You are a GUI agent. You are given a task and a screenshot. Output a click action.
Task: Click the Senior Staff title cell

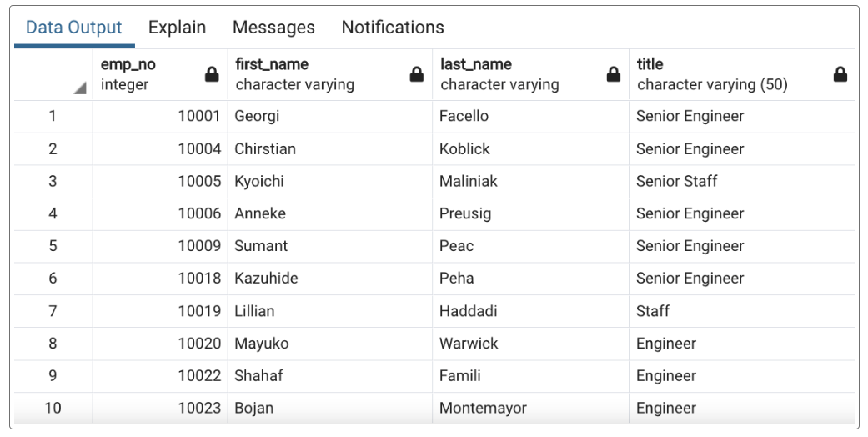(742, 181)
